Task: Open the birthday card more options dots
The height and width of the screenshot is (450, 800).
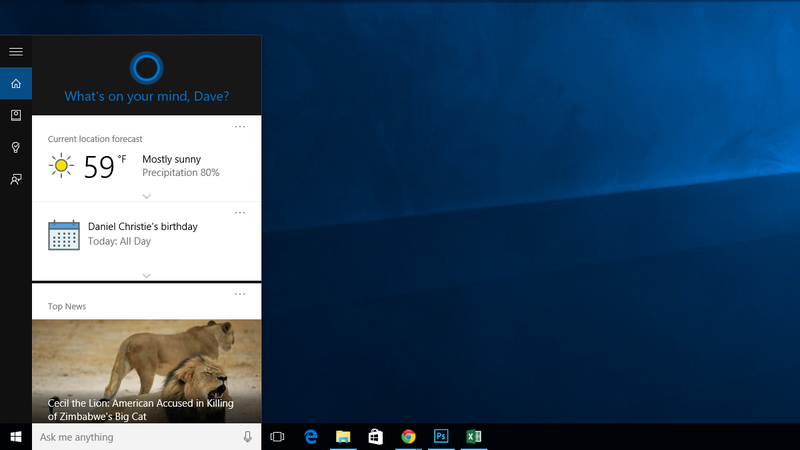Action: pyautogui.click(x=240, y=213)
